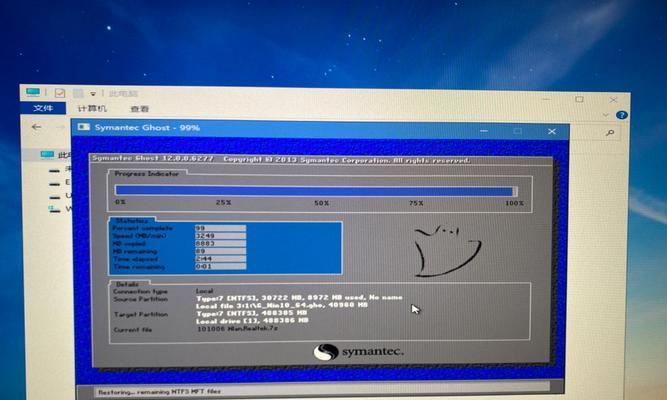The image size is (667, 400).
Task: Click the Explorer search magnifier icon
Action: point(610,133)
